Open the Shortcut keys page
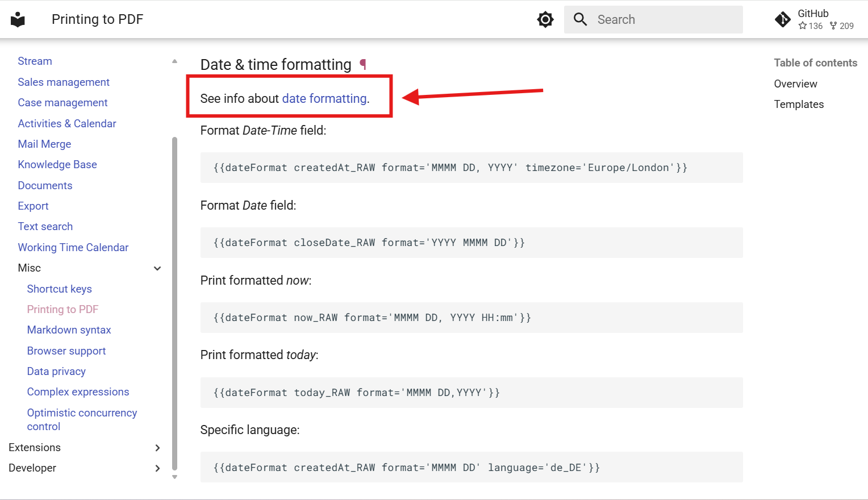 coord(60,289)
